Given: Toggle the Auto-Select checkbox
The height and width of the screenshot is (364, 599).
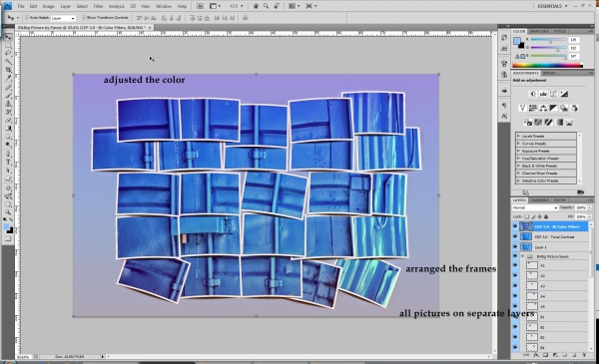Looking at the screenshot, I should (x=27, y=18).
